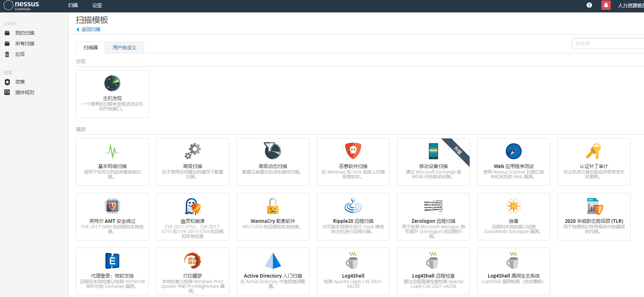
Task: Choose the 高级扫描 gears icon
Action: (193, 151)
